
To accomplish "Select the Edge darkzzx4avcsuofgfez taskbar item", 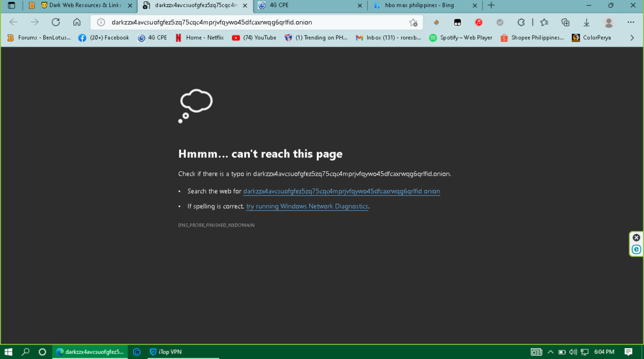I will [90, 352].
